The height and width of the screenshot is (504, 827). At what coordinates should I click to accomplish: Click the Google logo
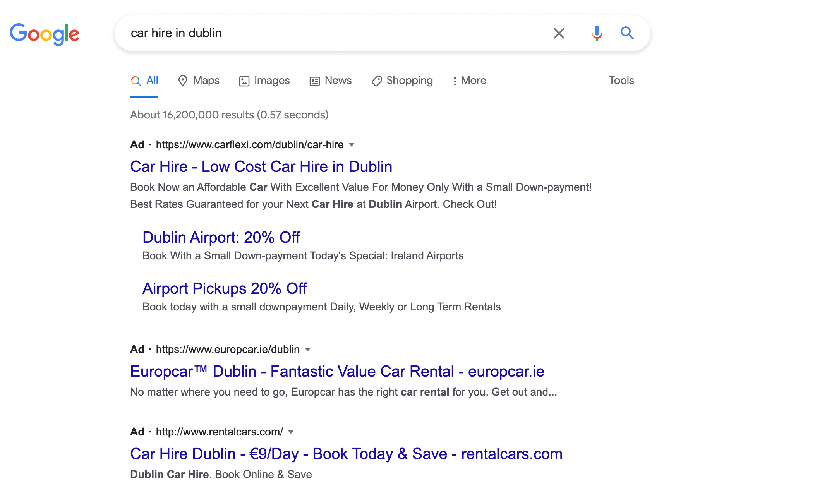pyautogui.click(x=44, y=34)
